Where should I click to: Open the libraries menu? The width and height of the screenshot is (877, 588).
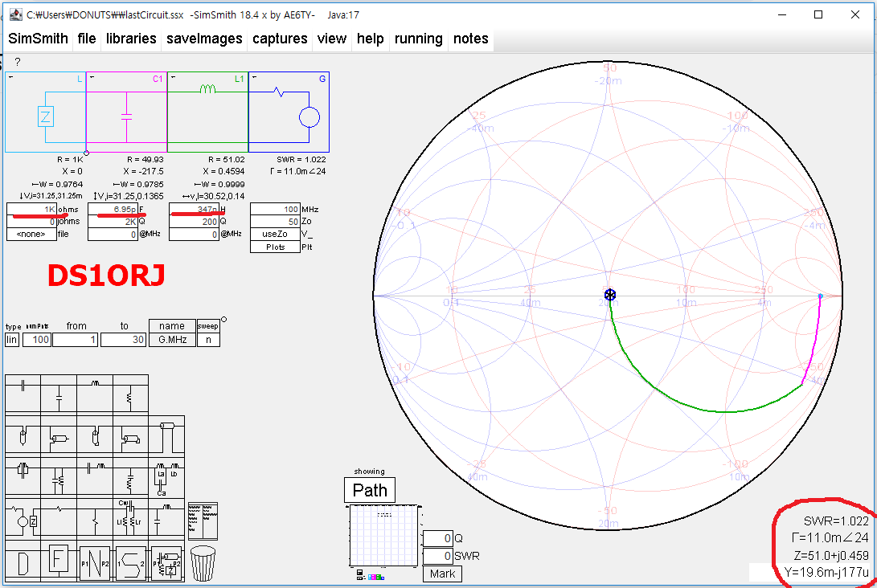point(131,39)
